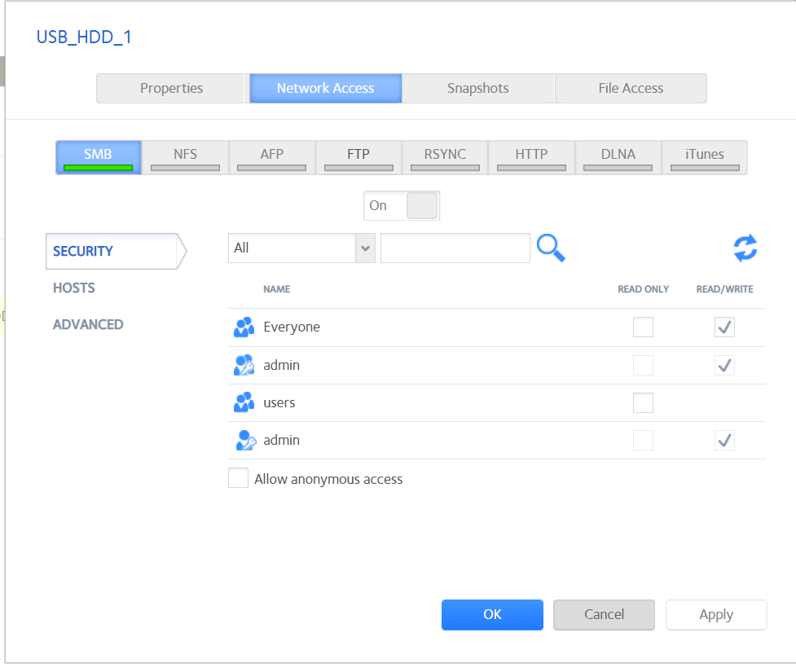Open the HOSTS section

[74, 288]
